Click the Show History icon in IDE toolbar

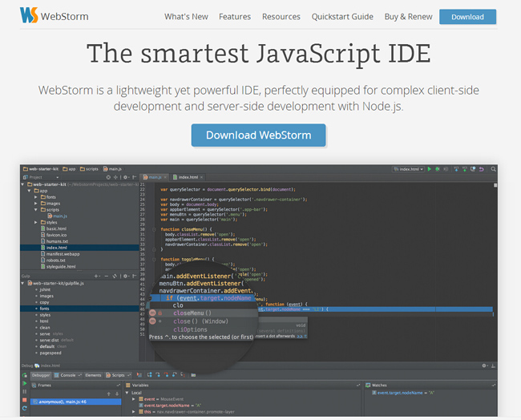(x=473, y=169)
